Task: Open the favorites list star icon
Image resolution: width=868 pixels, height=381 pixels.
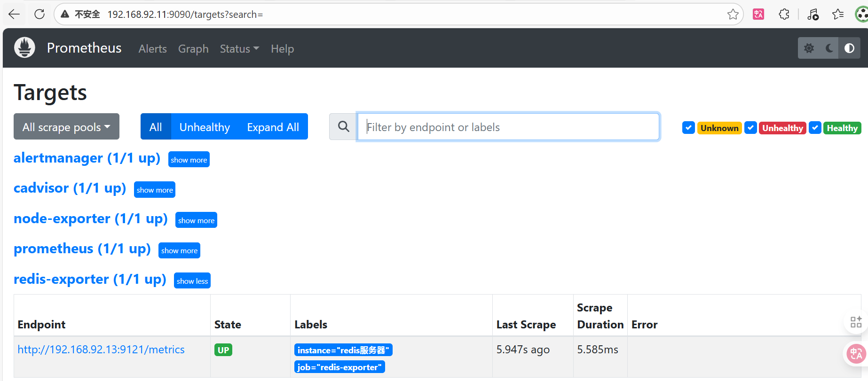Action: point(838,15)
